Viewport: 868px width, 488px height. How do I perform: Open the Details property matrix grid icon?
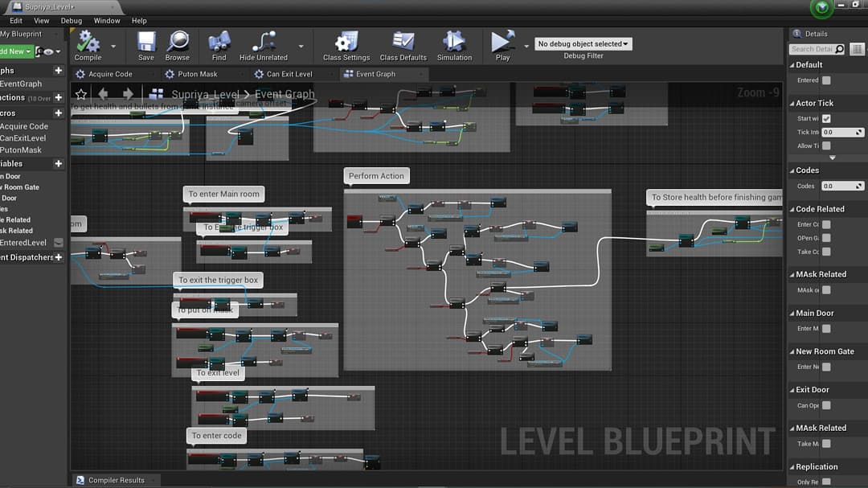click(857, 49)
